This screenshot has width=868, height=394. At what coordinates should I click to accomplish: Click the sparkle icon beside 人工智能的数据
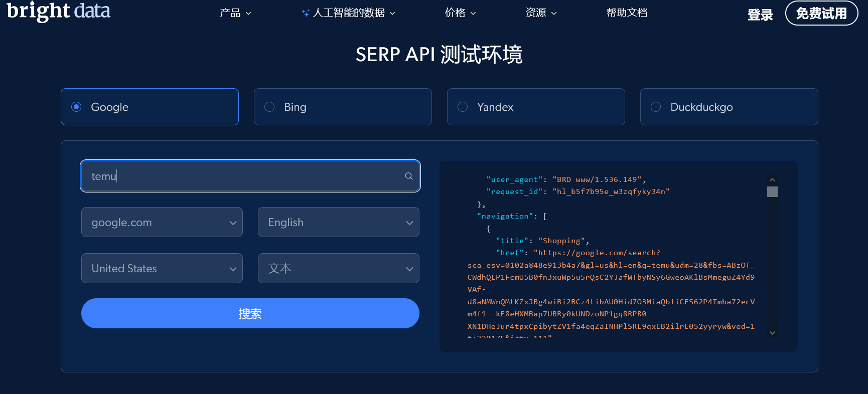tap(305, 13)
